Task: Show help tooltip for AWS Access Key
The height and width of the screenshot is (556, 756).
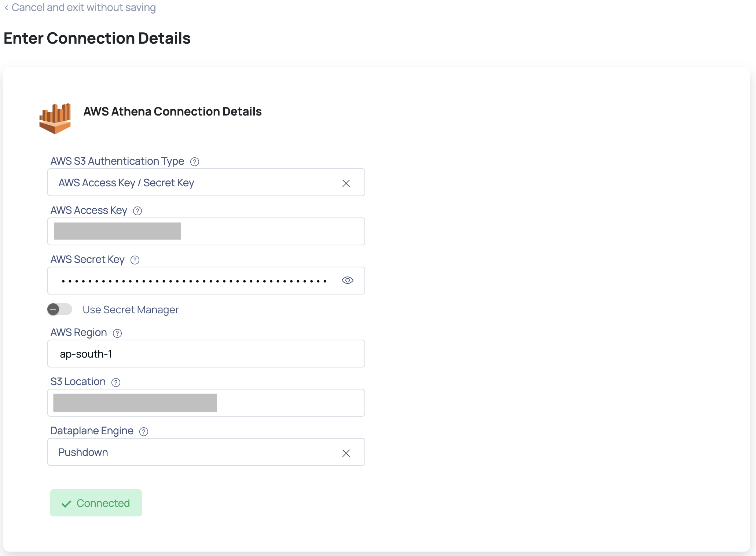Action: [x=137, y=211]
